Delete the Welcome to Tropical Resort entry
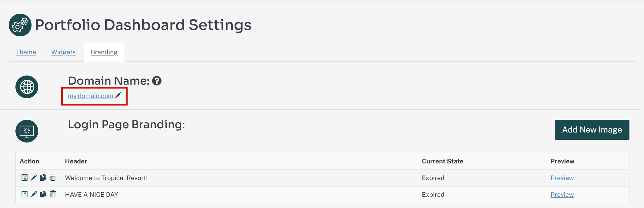This screenshot has height=208, width=644. pos(53,178)
